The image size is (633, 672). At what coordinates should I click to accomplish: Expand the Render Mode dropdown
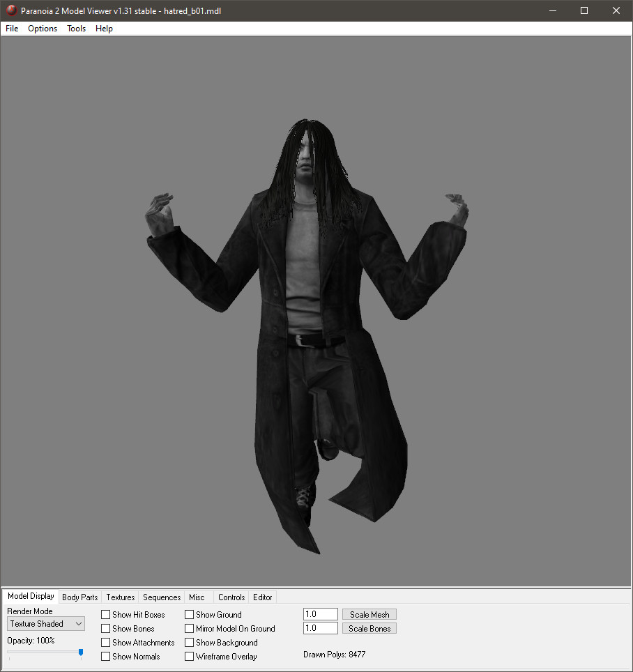[46, 624]
